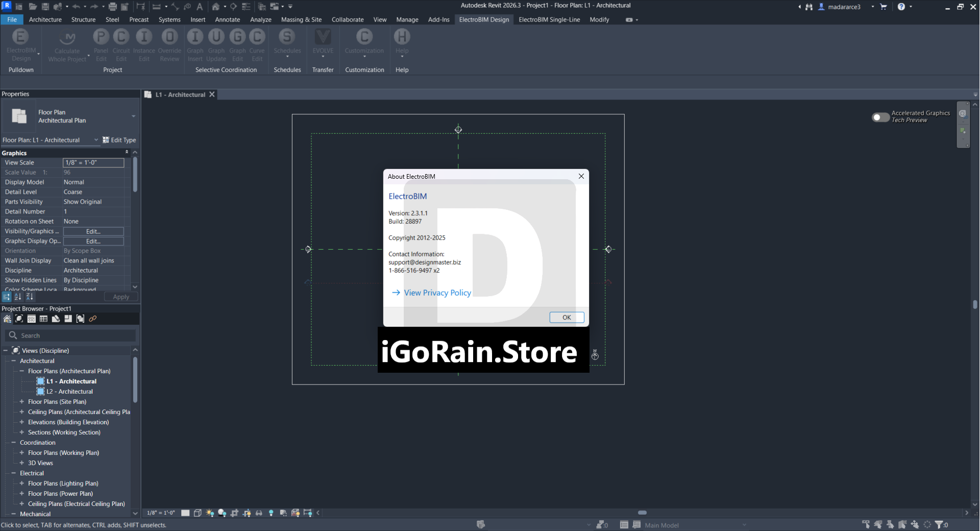Click Edit button for Visibility/Graphics

[x=93, y=231]
